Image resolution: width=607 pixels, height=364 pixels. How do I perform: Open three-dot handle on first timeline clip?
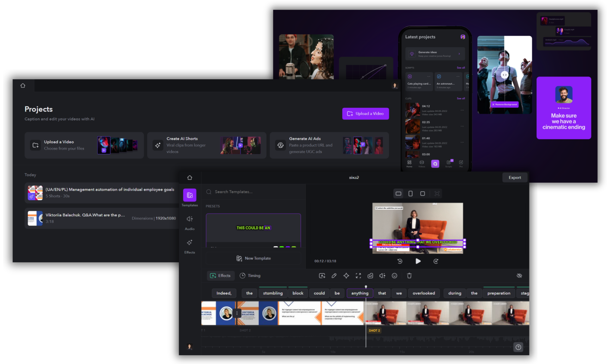click(237, 313)
